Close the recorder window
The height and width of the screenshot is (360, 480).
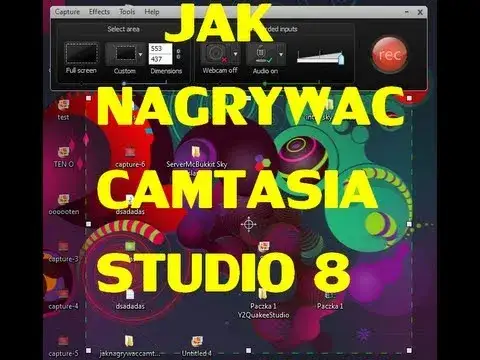tap(420, 12)
